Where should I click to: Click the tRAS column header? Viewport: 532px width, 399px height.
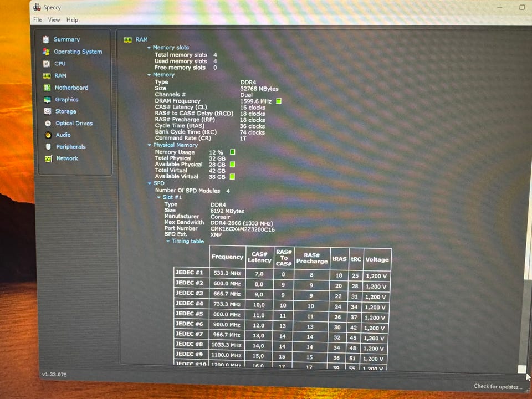[339, 259]
